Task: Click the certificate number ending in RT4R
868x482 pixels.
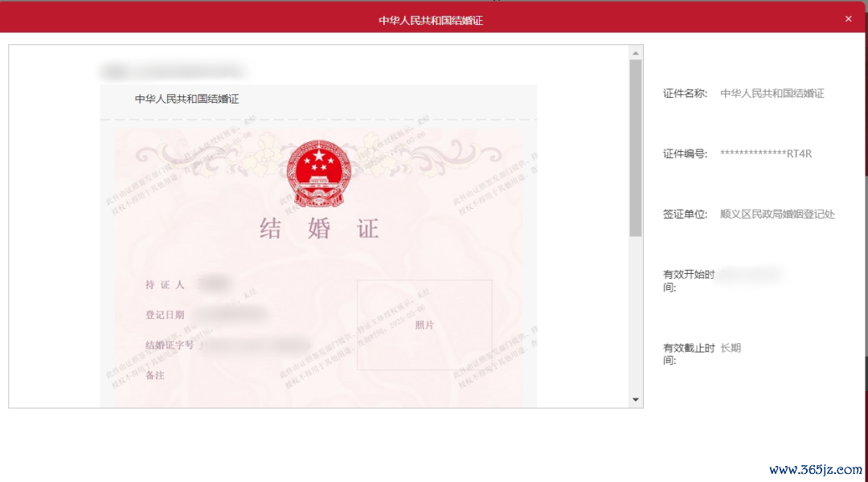Action: click(x=766, y=154)
